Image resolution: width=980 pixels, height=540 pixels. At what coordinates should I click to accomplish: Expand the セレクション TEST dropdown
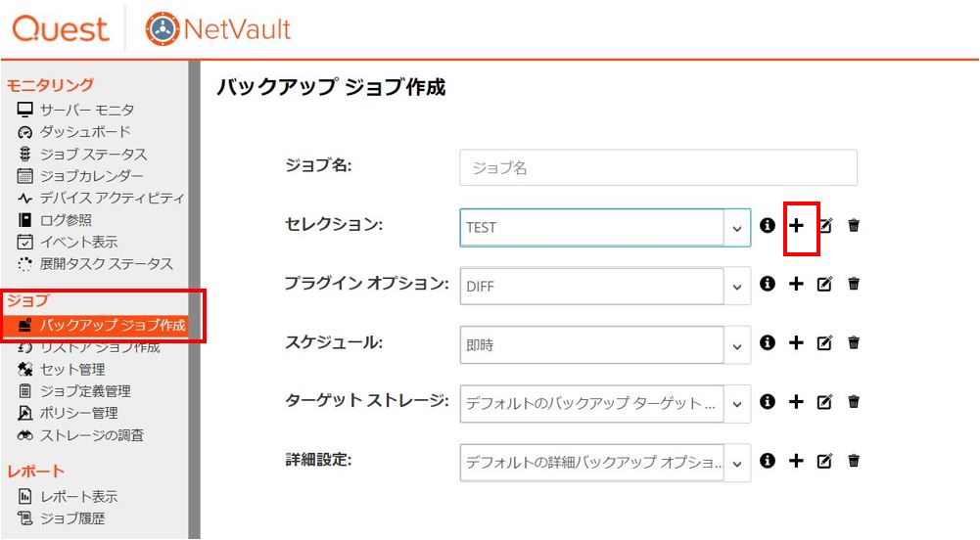[737, 228]
